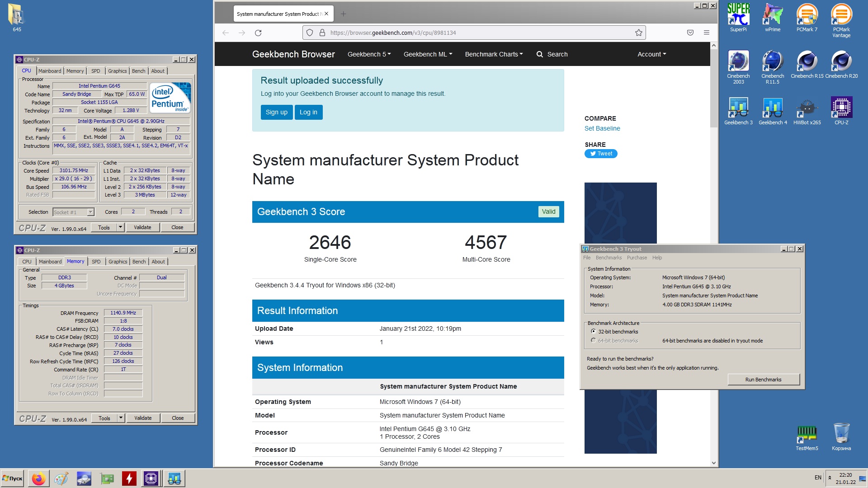Open the browser hamburger menu
The image size is (868, 488).
pyautogui.click(x=707, y=33)
